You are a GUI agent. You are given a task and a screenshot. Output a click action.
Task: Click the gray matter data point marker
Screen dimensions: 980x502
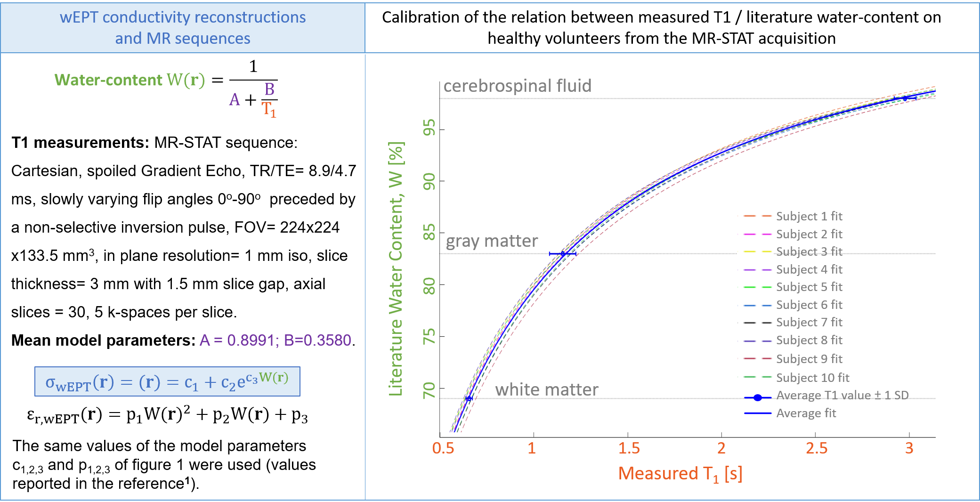(x=563, y=254)
